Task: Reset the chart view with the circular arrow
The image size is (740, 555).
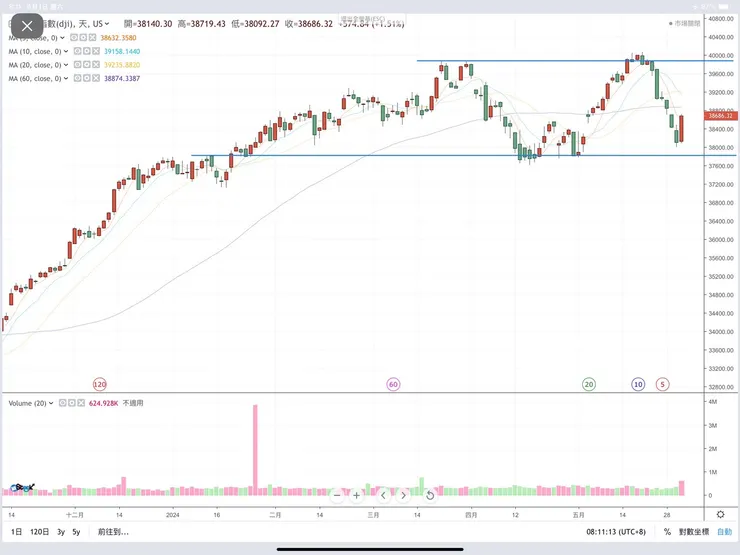Action: (x=430, y=496)
